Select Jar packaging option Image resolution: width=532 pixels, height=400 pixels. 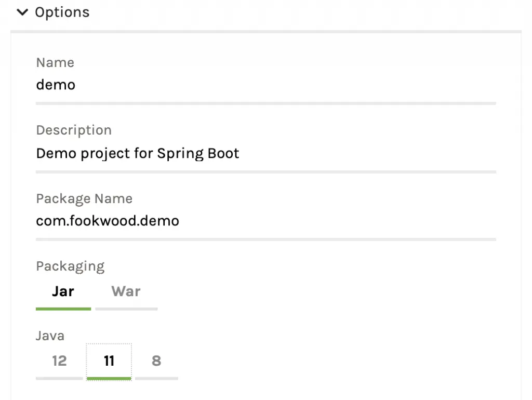[63, 291]
